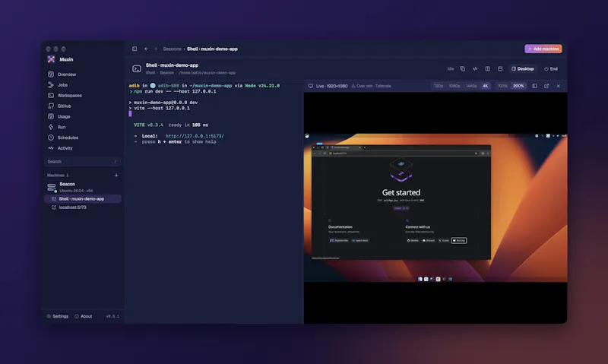Open the localhost:5173 sidebar entry

pos(83,207)
